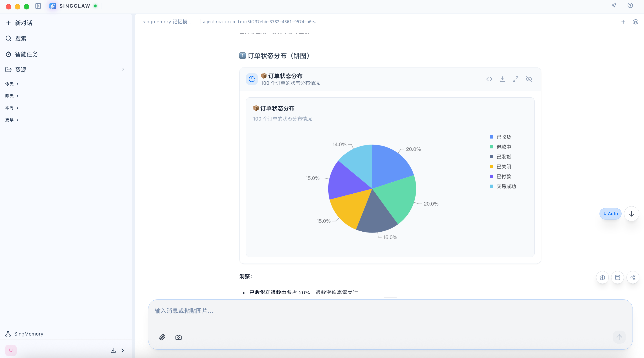Expand the pie chart to fullscreen
Image resolution: width=644 pixels, height=358 pixels.
[515, 79]
